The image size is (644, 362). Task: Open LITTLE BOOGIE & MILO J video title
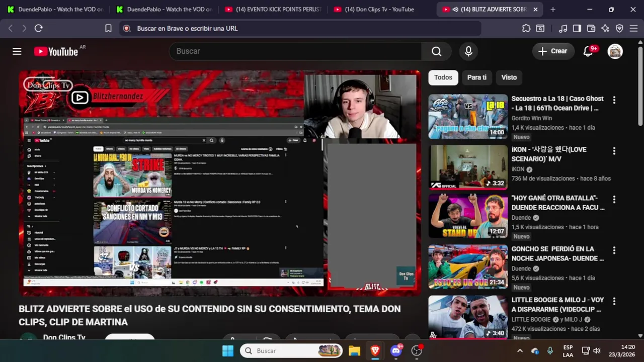click(557, 304)
